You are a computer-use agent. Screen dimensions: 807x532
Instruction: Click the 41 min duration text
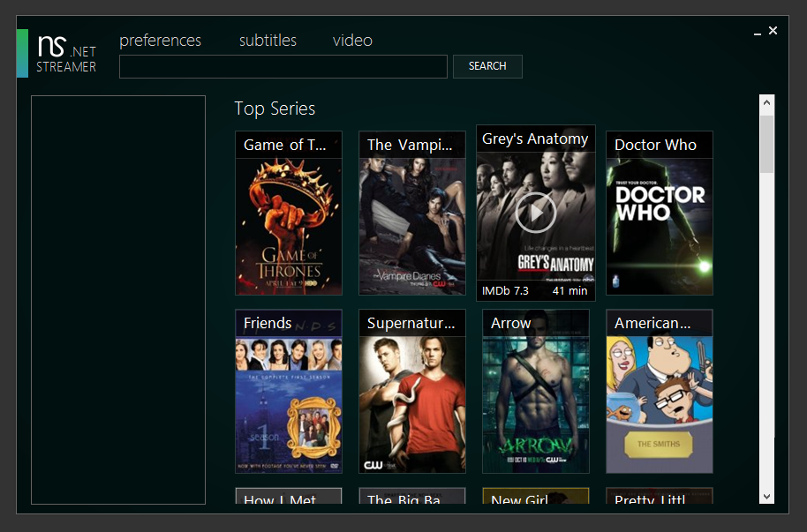pyautogui.click(x=569, y=290)
